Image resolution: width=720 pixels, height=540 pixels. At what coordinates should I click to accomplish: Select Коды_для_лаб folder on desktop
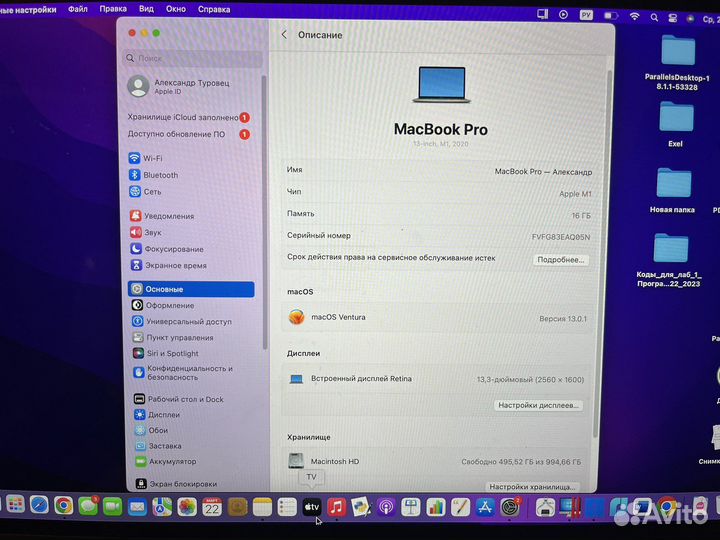(x=669, y=260)
